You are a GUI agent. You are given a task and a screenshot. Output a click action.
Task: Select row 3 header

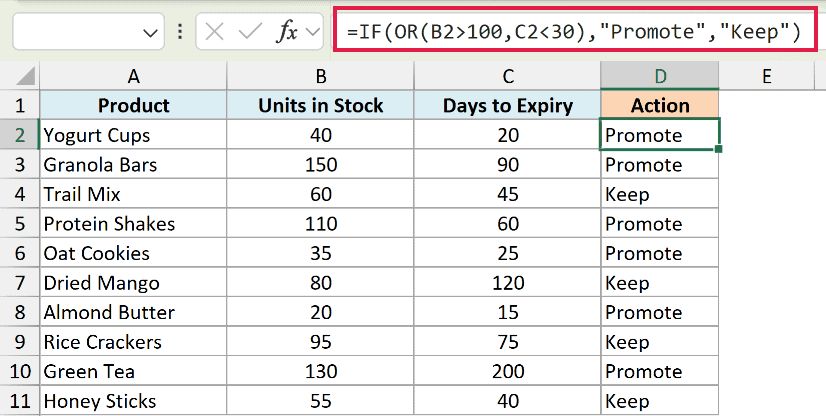coord(19,164)
